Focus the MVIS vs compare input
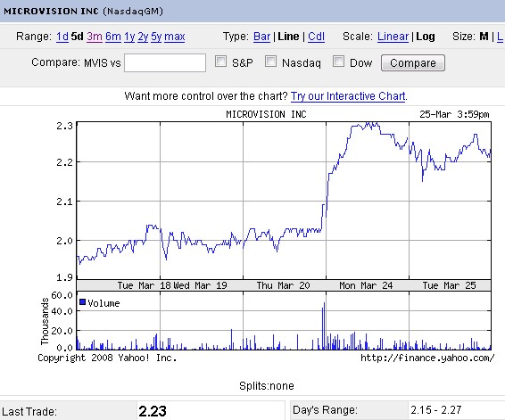This screenshot has height=420, width=505. 165,62
